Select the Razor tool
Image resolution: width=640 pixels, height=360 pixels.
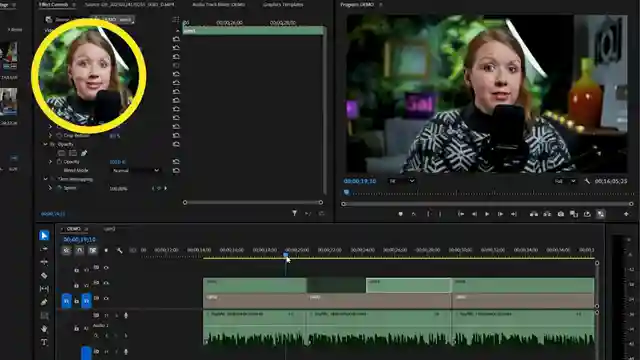[44, 276]
